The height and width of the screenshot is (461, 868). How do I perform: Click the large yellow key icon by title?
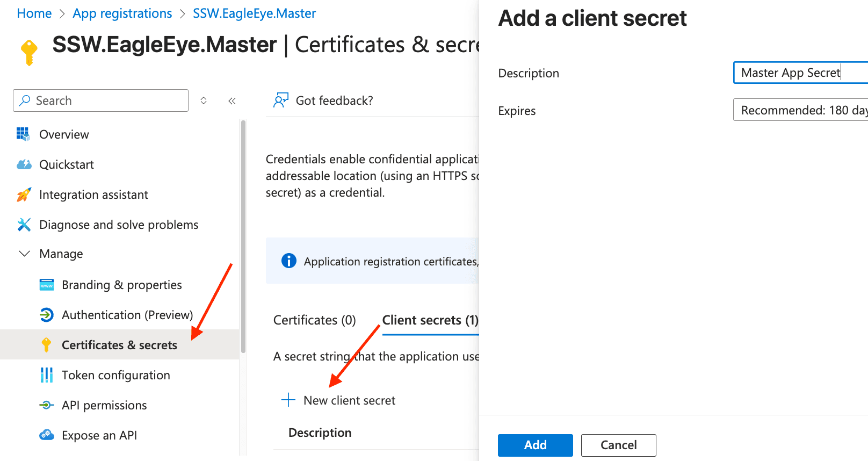[x=29, y=52]
